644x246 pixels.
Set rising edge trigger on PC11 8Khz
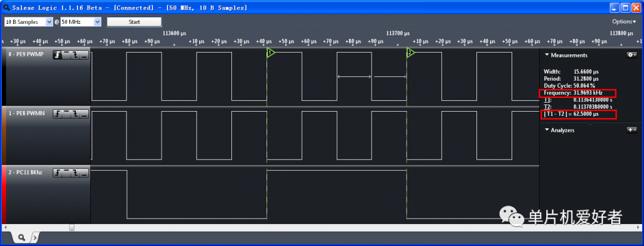coord(57,174)
